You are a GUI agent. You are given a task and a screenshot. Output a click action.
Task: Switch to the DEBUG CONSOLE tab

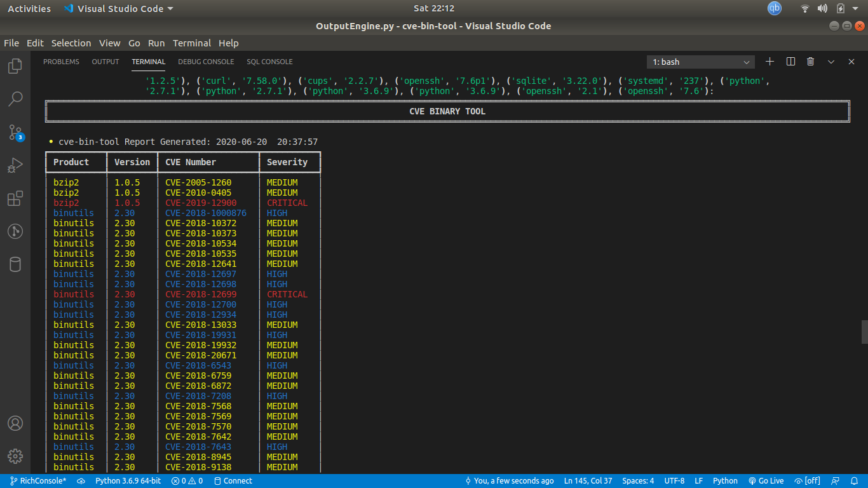[x=205, y=61]
